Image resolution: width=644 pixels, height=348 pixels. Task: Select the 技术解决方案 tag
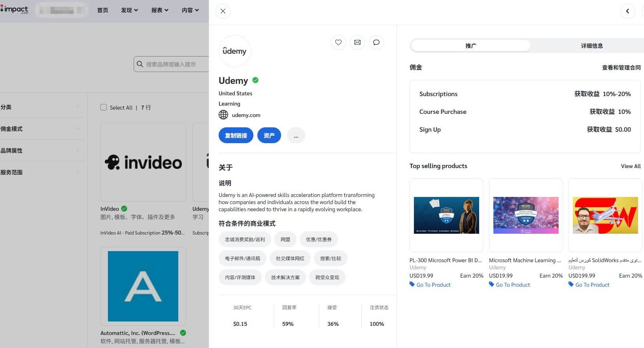pyautogui.click(x=285, y=277)
